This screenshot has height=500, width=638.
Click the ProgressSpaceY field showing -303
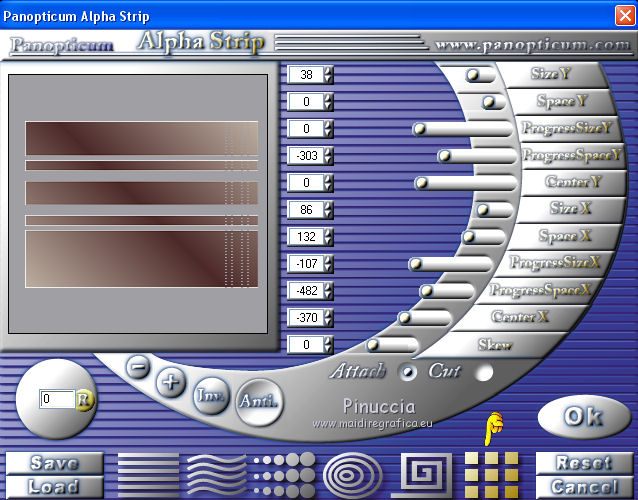pos(306,156)
